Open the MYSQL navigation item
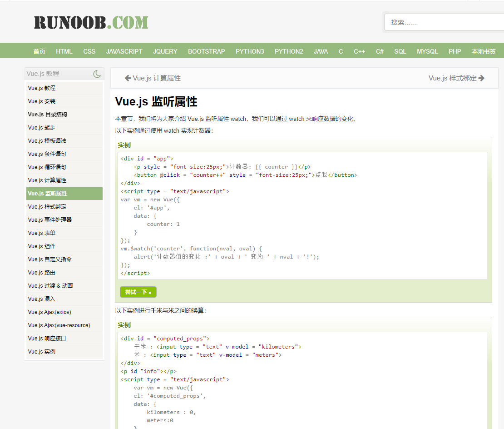Screen dimensions: 504x429 click(427, 51)
